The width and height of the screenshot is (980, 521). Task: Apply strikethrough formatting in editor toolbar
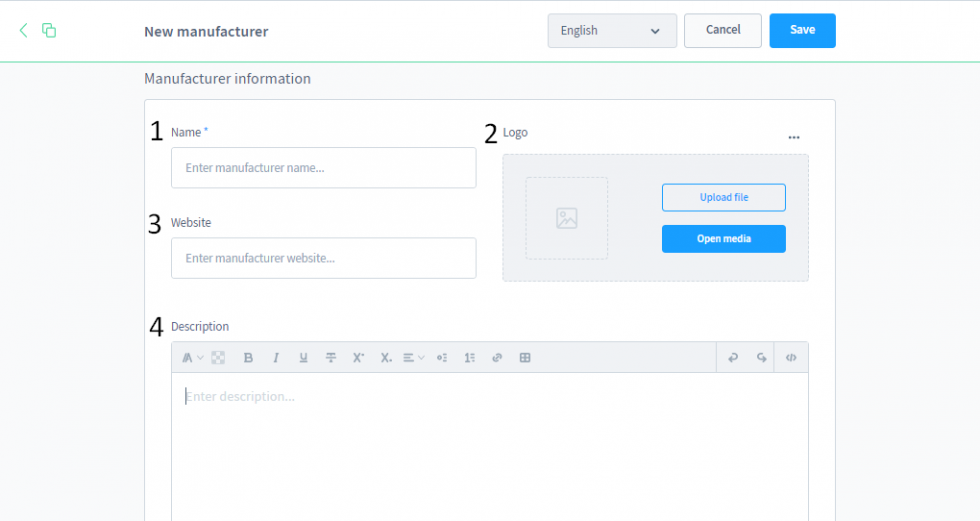(x=331, y=358)
